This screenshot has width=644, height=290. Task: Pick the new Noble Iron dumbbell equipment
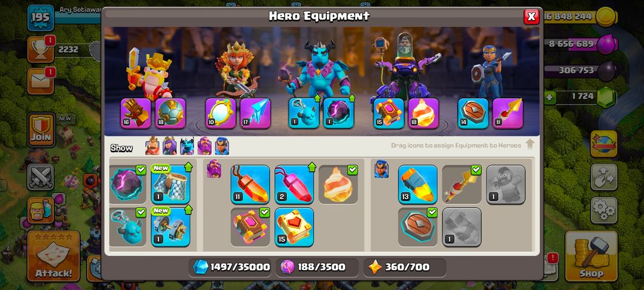click(170, 227)
